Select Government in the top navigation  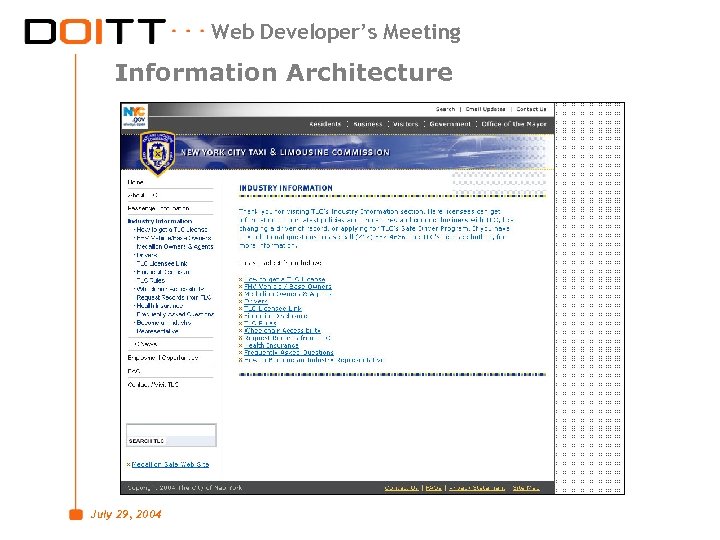click(x=450, y=124)
